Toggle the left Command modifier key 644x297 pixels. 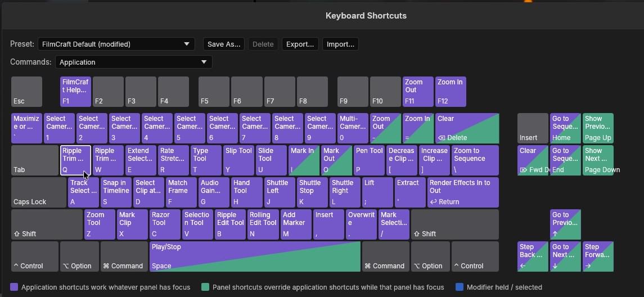pyautogui.click(x=124, y=256)
